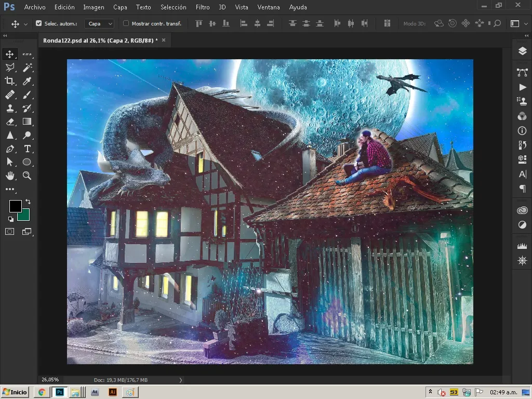532x399 pixels.
Task: Auto-align layers button in options bar
Action: point(387,23)
